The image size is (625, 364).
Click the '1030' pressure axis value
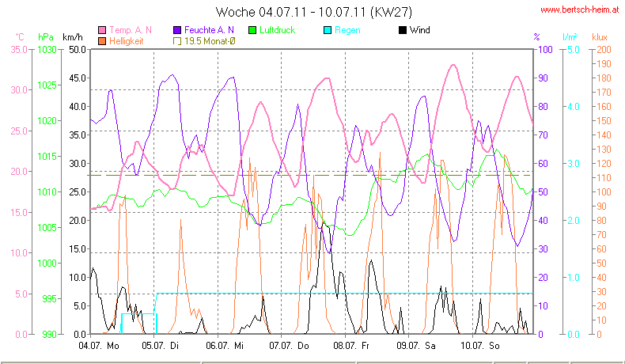click(47, 50)
